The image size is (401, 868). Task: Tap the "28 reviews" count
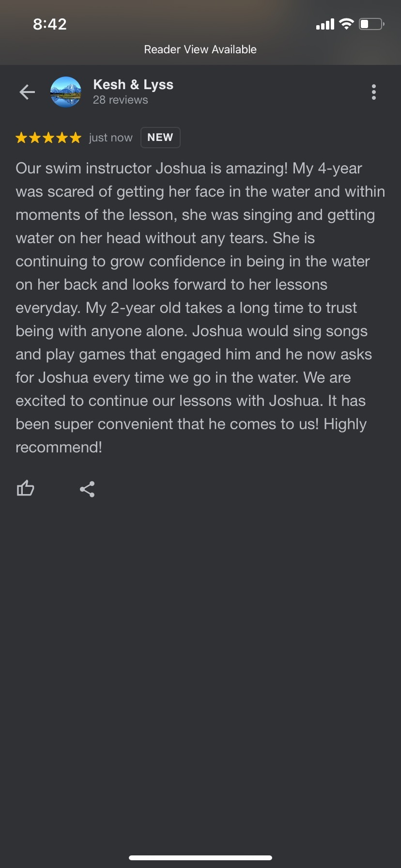pos(121,100)
